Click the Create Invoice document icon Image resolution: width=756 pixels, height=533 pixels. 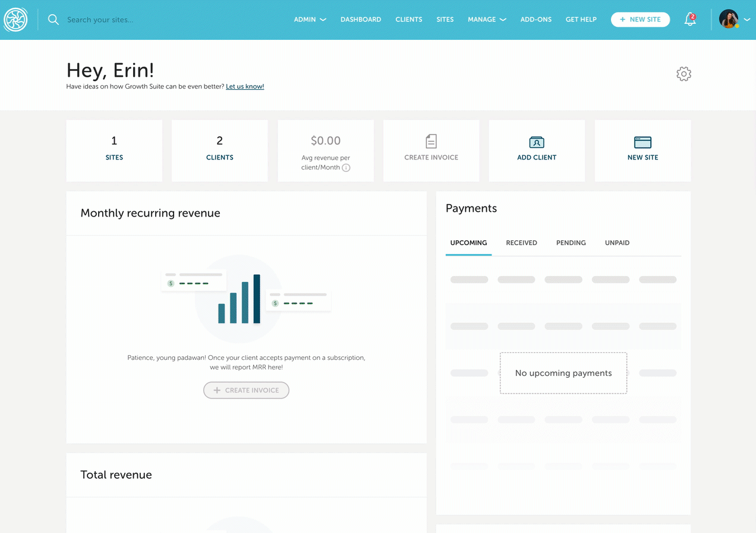click(x=431, y=141)
